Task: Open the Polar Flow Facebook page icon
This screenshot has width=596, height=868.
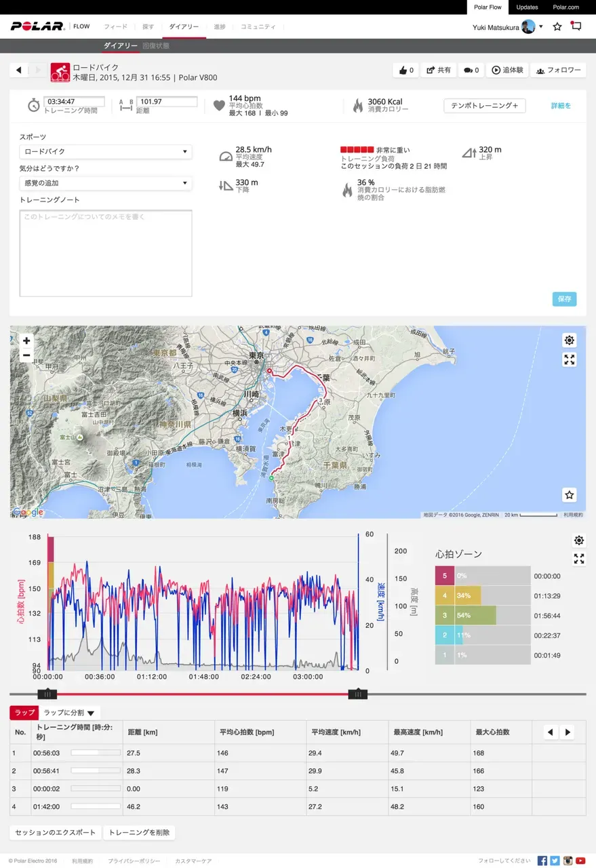Action: click(x=542, y=861)
